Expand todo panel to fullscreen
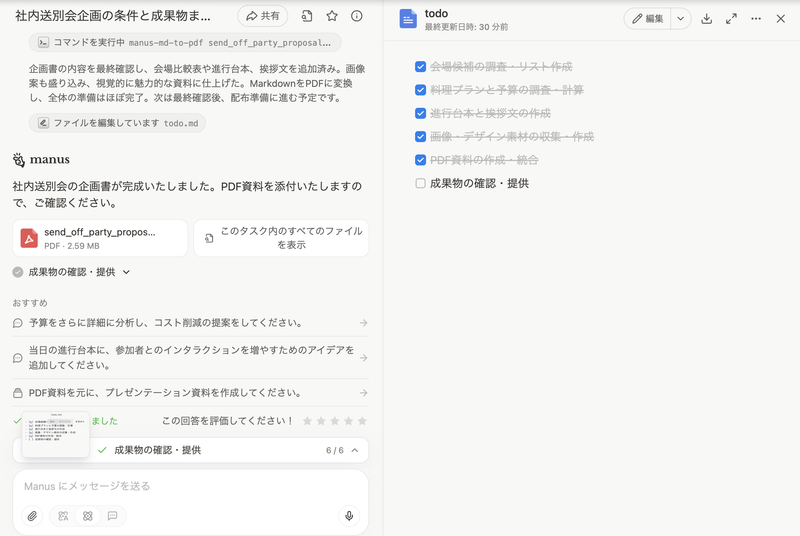This screenshot has width=800, height=536. point(731,19)
